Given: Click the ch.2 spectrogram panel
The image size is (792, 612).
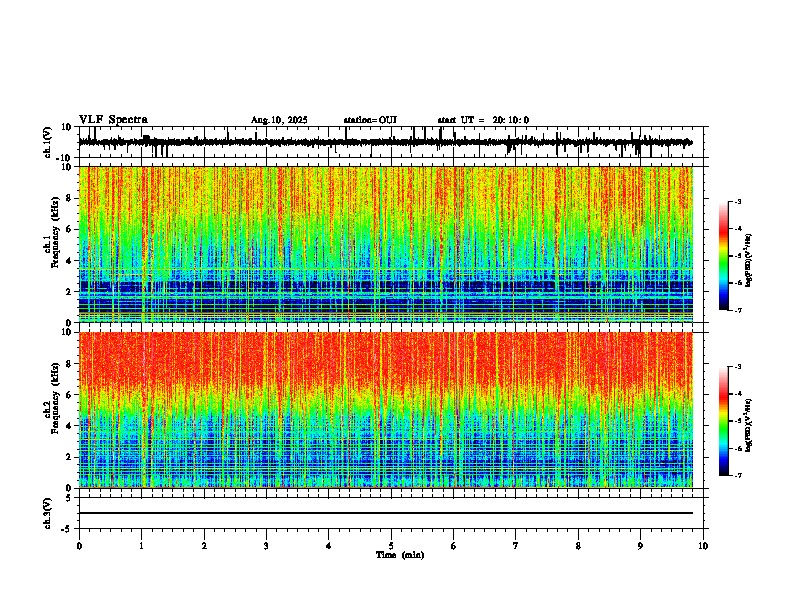Looking at the screenshot, I should click(x=386, y=410).
